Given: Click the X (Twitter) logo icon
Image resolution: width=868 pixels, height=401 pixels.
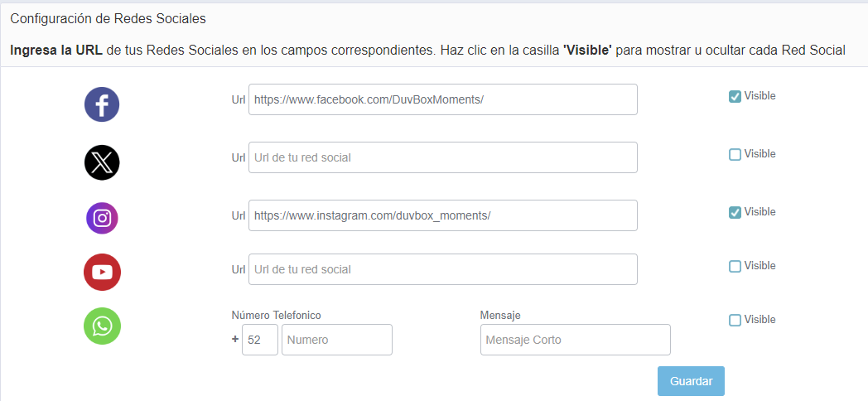Looking at the screenshot, I should 102,162.
